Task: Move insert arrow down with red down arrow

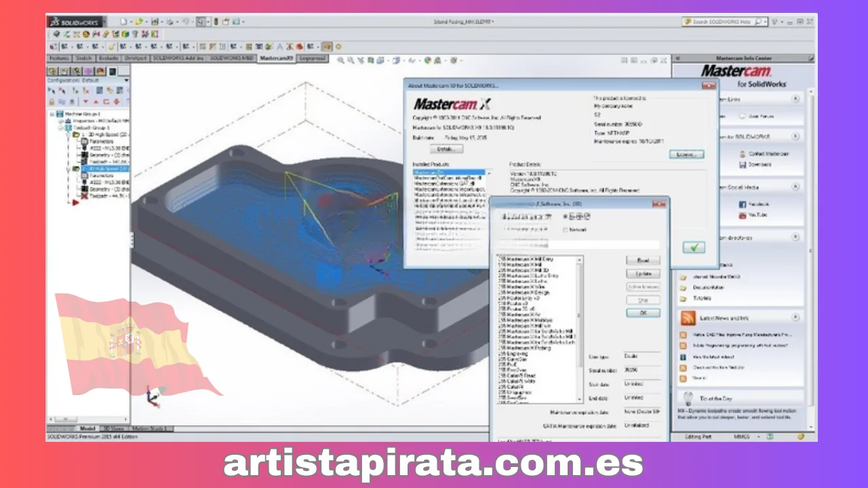Action: click(x=85, y=102)
